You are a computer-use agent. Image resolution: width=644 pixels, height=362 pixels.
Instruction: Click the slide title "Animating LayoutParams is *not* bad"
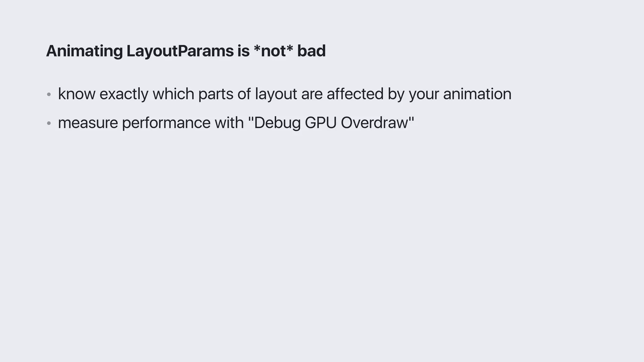pyautogui.click(x=186, y=51)
